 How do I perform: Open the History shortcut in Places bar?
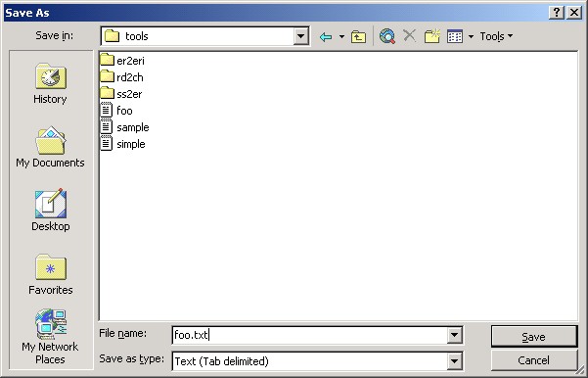click(51, 84)
